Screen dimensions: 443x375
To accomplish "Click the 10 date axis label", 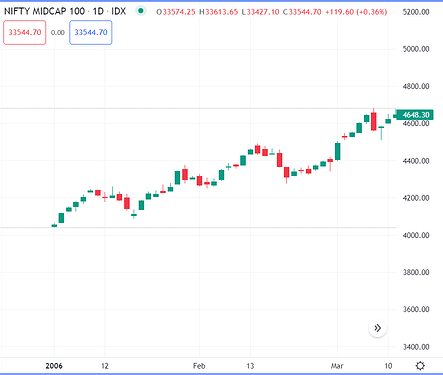I will click(x=388, y=366).
